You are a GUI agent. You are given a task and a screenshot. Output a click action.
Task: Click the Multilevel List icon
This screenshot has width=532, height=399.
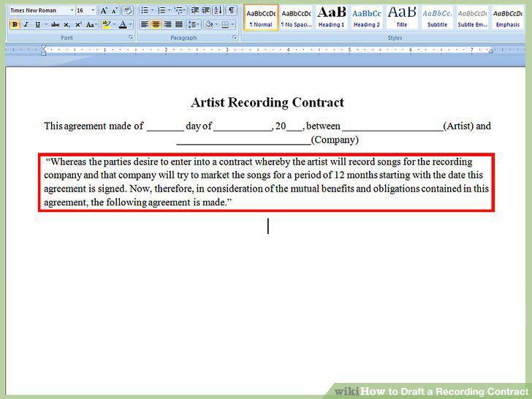[x=178, y=10]
